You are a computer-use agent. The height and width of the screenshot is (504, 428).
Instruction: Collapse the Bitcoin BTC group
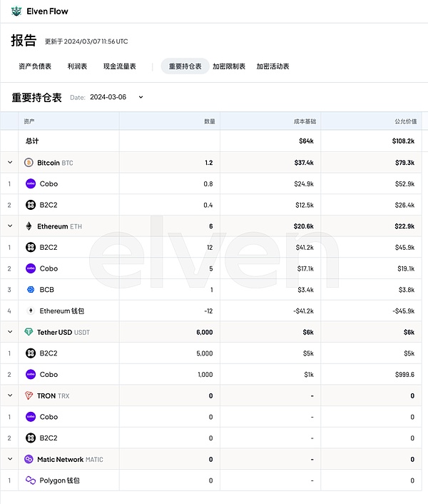point(10,163)
